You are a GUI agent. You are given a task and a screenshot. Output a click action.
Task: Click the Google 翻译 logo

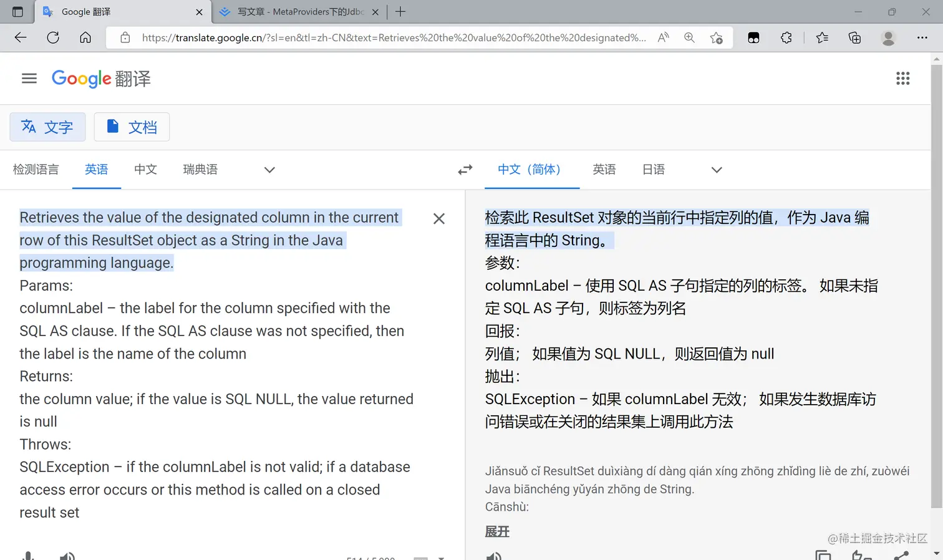point(101,79)
